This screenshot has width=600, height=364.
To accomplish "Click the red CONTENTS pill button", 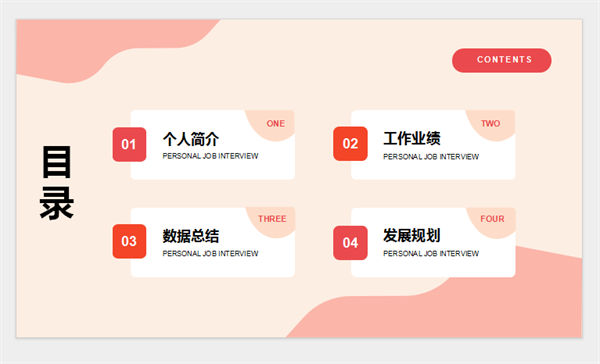I will pyautogui.click(x=502, y=60).
